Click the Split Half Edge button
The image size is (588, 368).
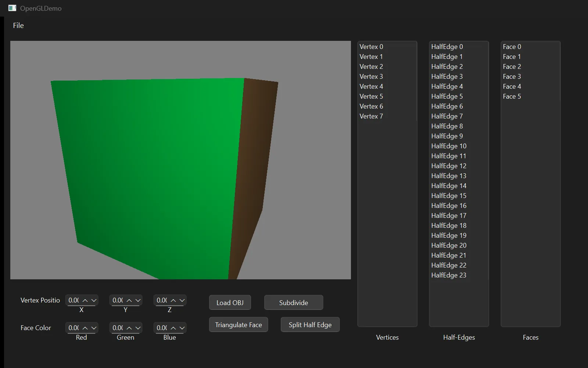[x=310, y=325]
